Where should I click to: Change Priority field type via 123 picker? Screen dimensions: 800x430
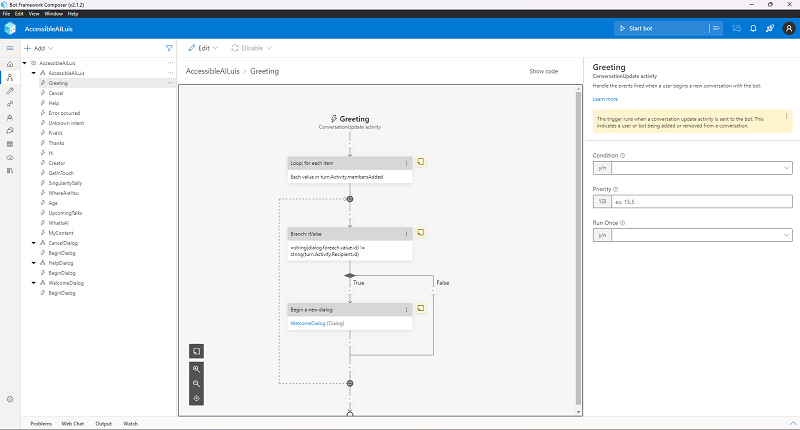point(602,201)
